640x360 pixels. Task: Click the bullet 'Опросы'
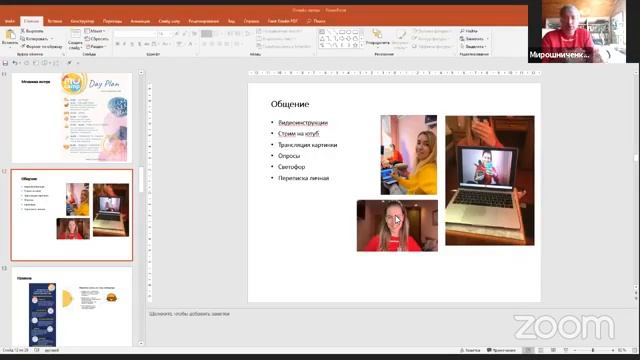pos(289,156)
